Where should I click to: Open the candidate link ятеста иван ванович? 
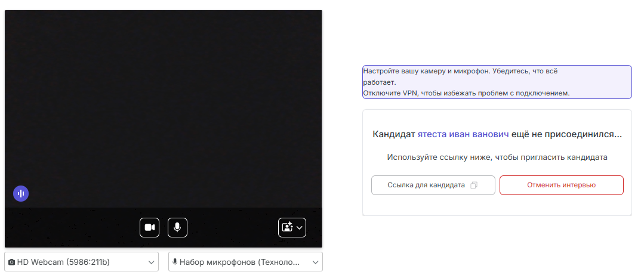[463, 135]
